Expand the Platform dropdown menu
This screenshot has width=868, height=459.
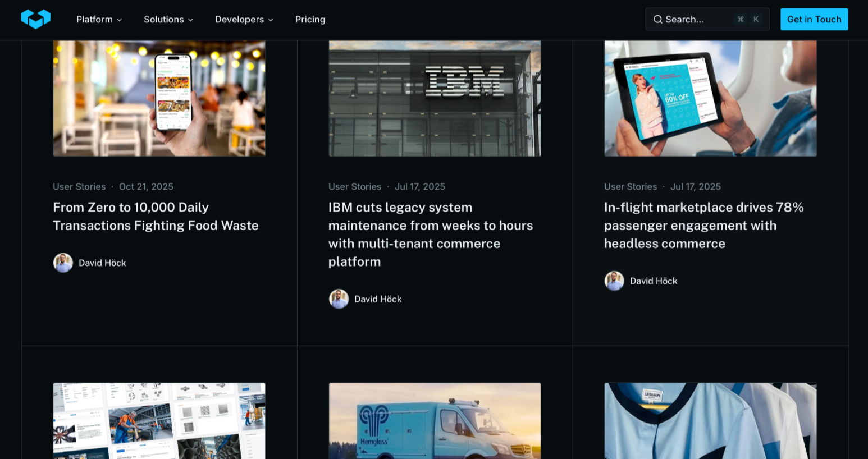point(99,20)
